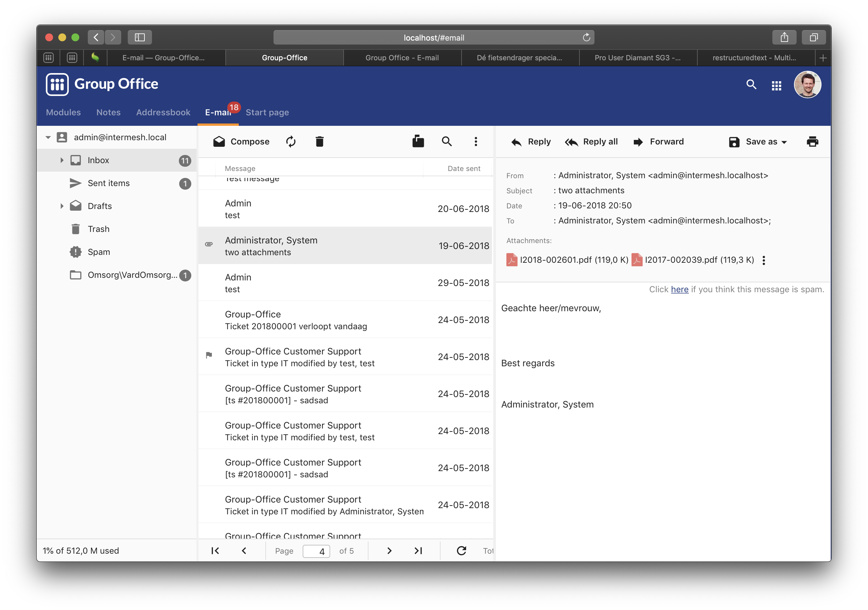Open global search in the blue header
Viewport: 868px width, 610px height.
[x=751, y=84]
